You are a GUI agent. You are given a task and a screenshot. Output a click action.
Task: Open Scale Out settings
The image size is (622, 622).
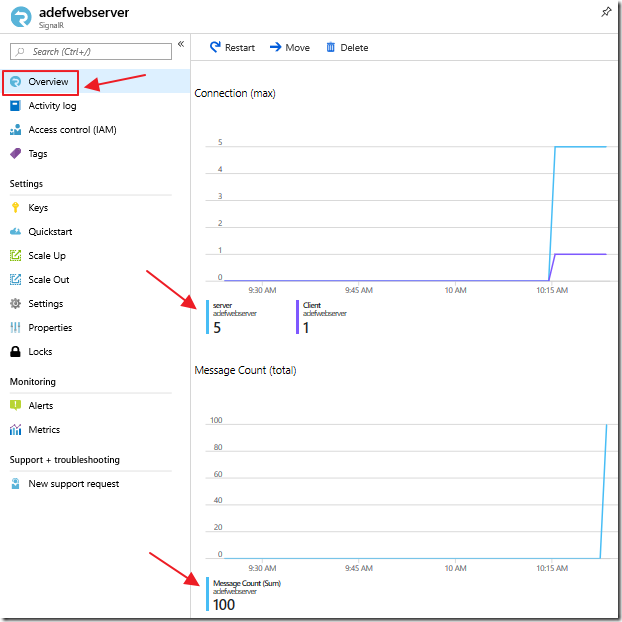(49, 280)
